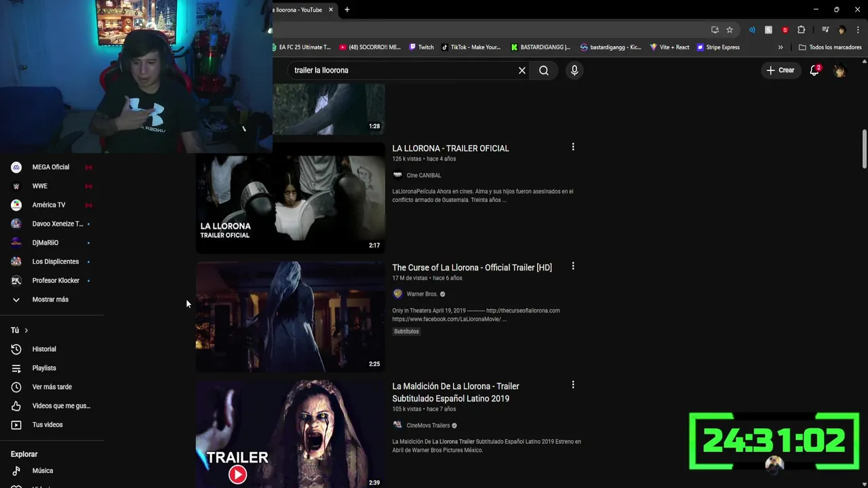Open title The Curse of La Llorona - Official Trailer
The image size is (868, 488).
coord(472,268)
